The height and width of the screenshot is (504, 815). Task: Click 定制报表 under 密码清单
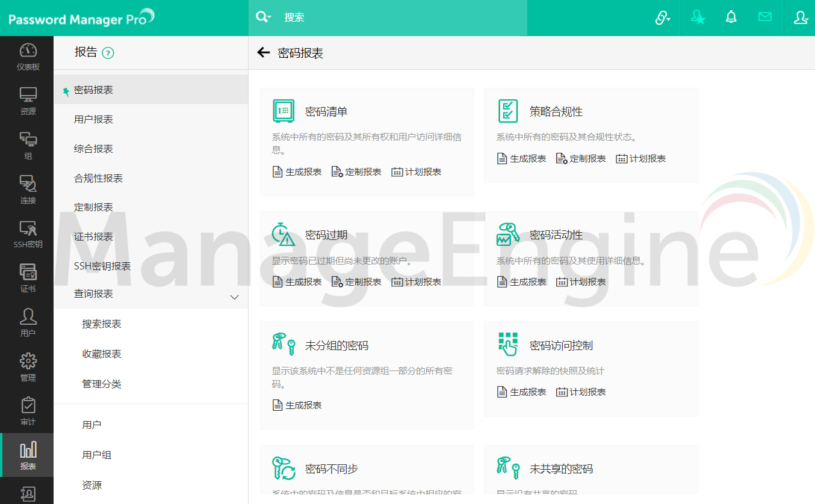click(x=356, y=171)
